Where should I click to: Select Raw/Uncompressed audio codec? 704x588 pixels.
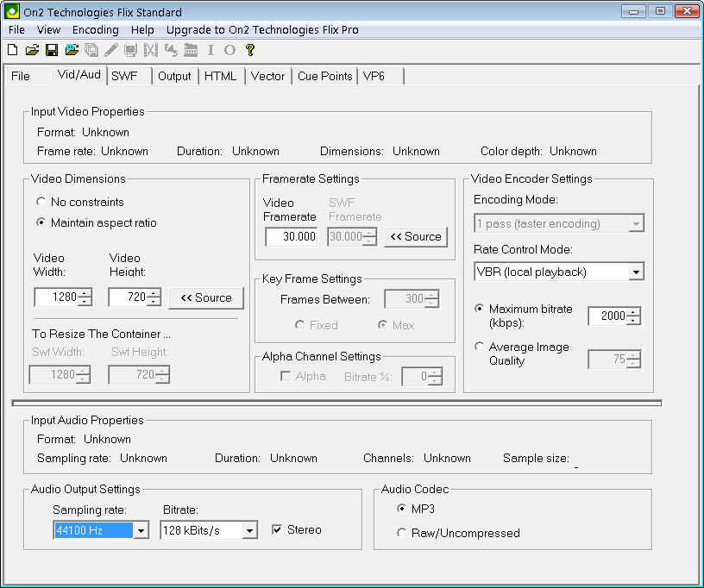point(402,533)
